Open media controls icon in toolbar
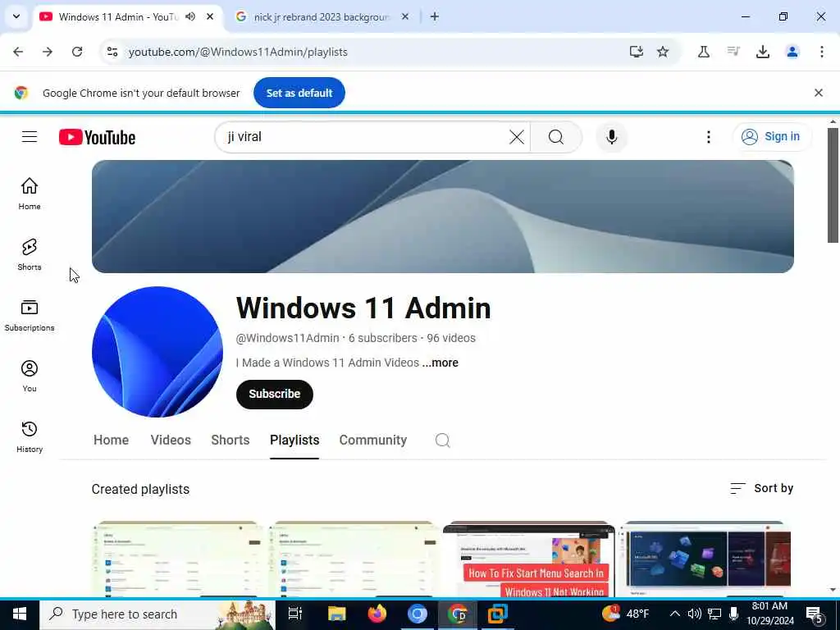 coord(733,52)
